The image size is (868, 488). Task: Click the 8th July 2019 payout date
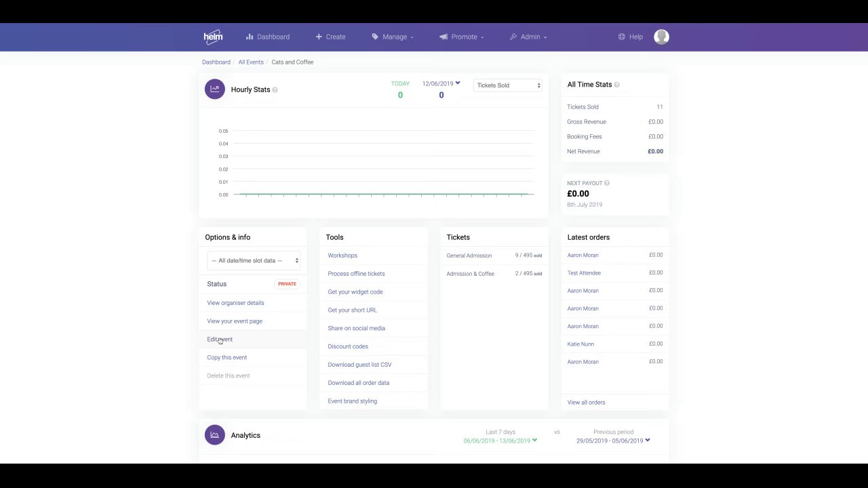[x=585, y=205]
